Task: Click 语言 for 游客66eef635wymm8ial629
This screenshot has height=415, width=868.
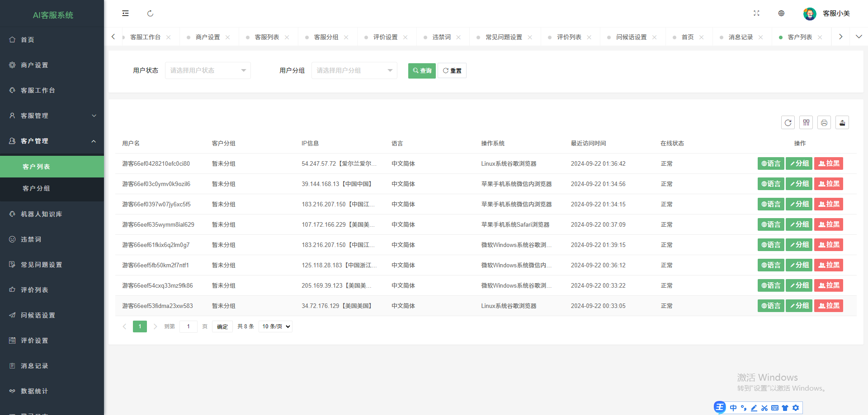Action: (771, 224)
